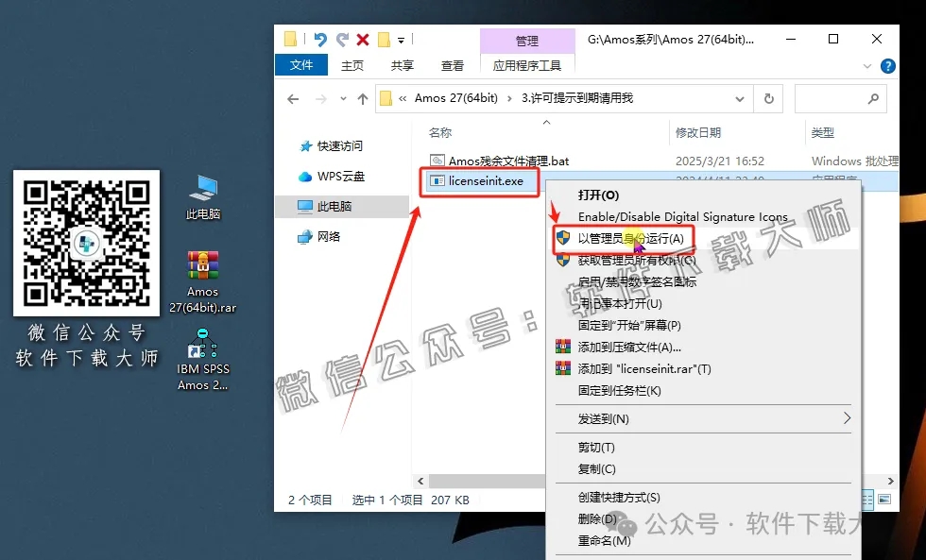Open 此电脑 from the desktop

coord(202,189)
